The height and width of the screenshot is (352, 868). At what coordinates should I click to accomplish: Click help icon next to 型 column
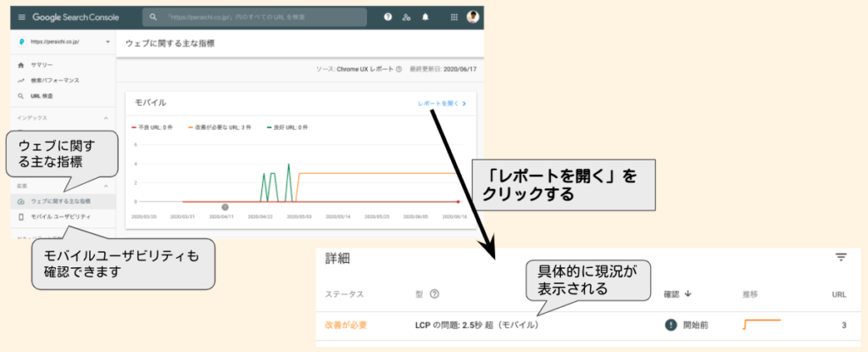[434, 294]
